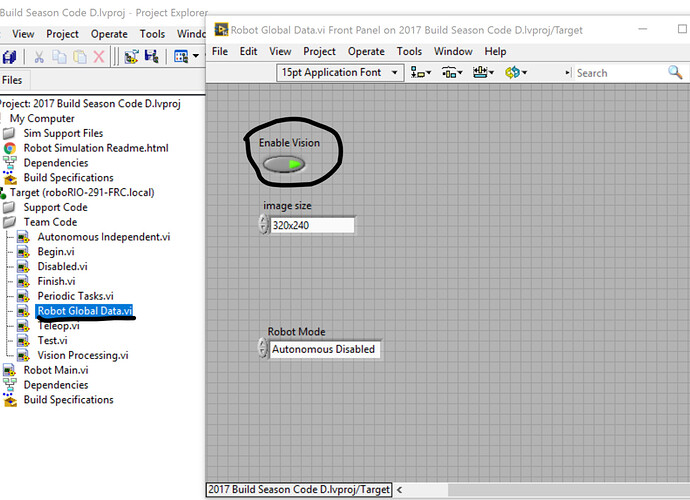Open the 15pt Application Font dropdown
This screenshot has width=690, height=500.
pos(340,72)
